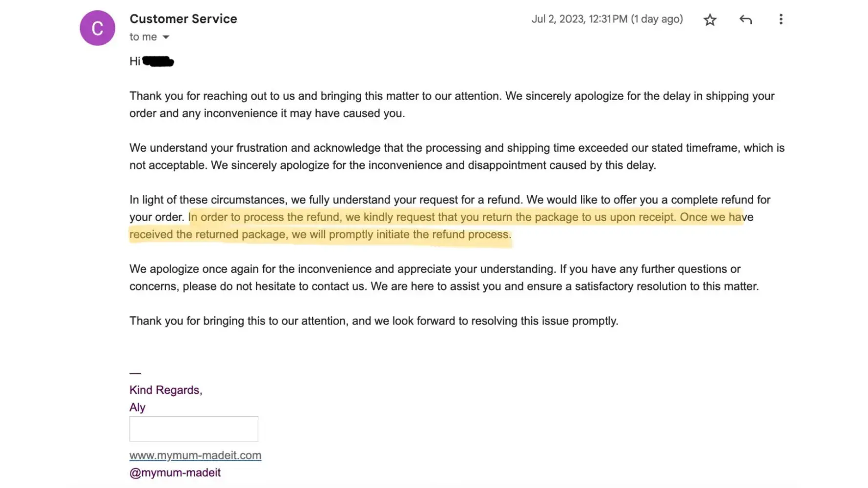Image resolution: width=868 pixels, height=488 pixels.
Task: Click the "Kind Regards," signature line
Action: (165, 390)
